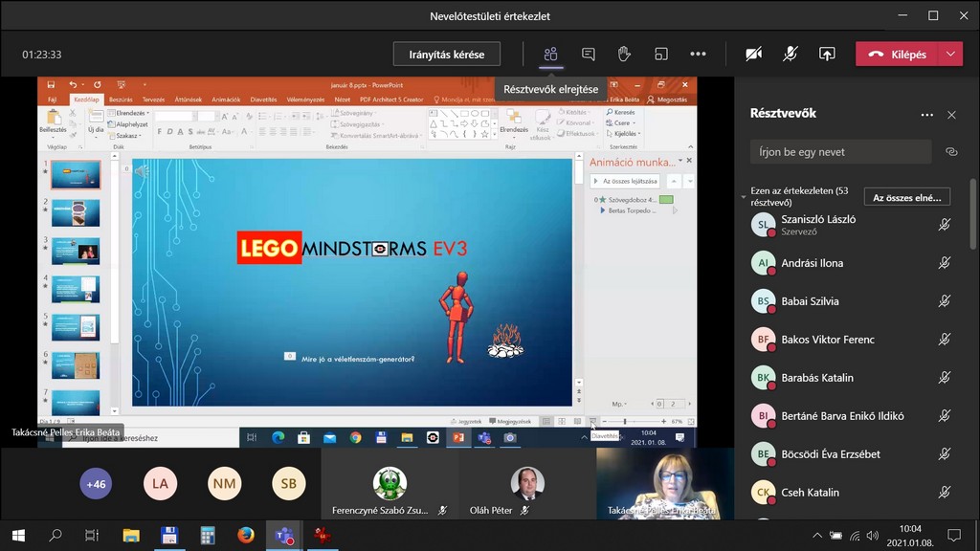The height and width of the screenshot is (551, 980).
Task: Click the SB participant avatar
Action: (x=289, y=483)
